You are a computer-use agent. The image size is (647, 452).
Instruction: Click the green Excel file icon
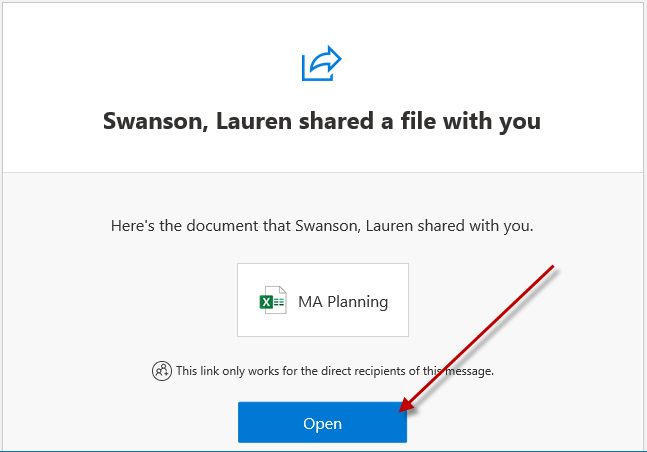click(x=273, y=300)
